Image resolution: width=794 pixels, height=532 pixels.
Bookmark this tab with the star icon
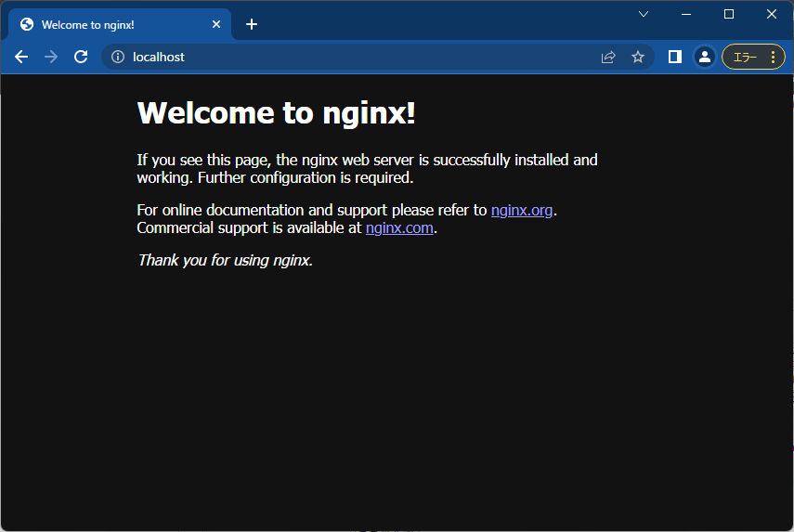[x=638, y=57]
